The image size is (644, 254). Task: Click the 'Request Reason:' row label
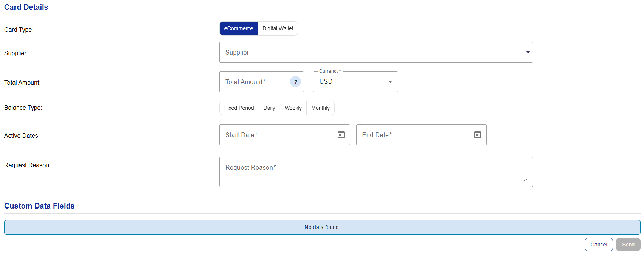click(x=27, y=165)
